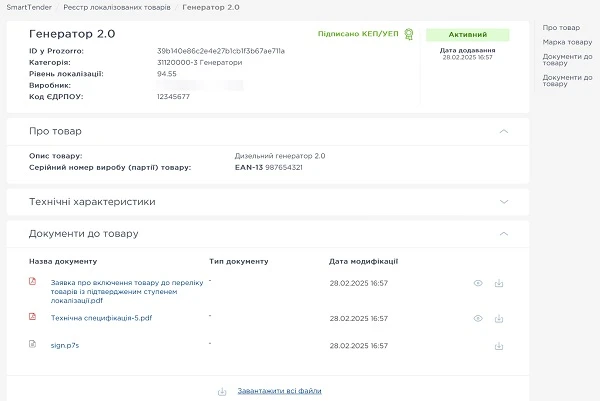Jump to Про товар in side navigation
Viewport: 600px width, 401px height.
pos(560,27)
